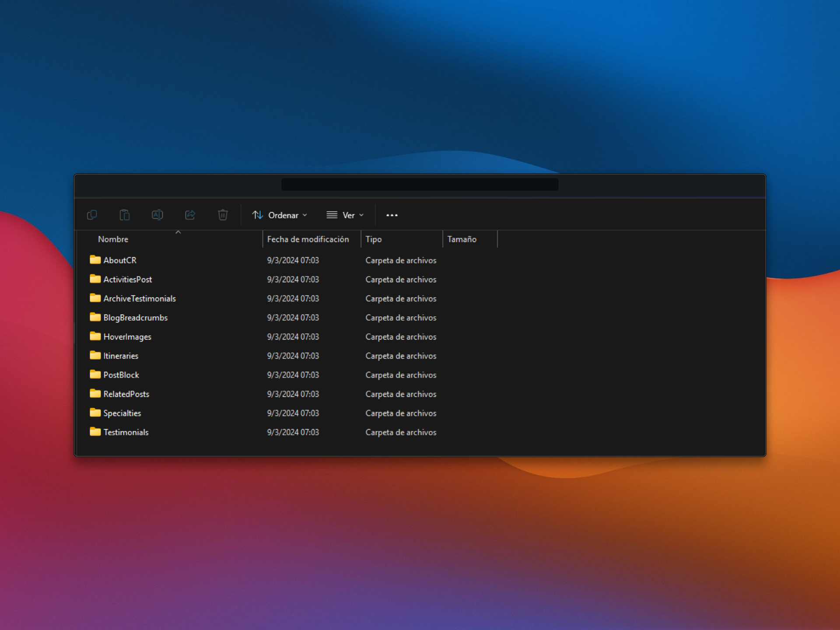Select the Specialties folder icon
The width and height of the screenshot is (840, 630).
pos(95,413)
